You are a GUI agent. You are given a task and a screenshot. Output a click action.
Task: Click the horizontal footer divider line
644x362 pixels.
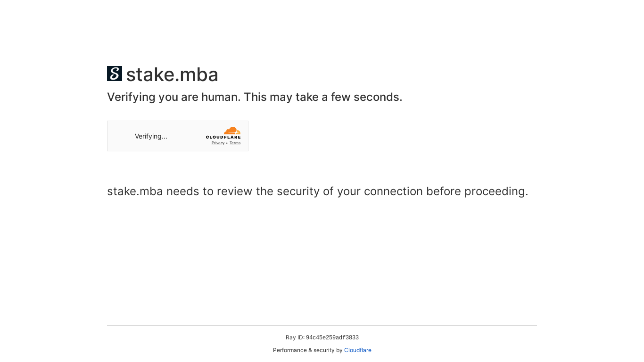coord(322,325)
